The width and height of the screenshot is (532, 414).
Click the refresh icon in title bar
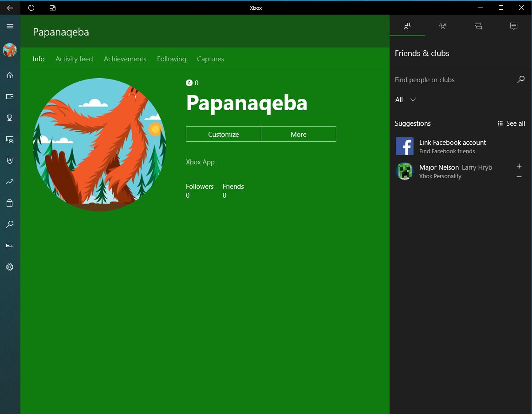pyautogui.click(x=31, y=8)
